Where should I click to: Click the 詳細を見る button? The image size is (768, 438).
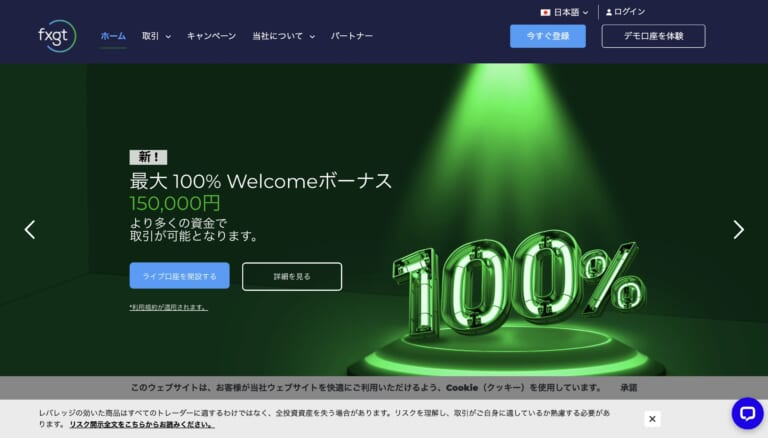(x=292, y=276)
